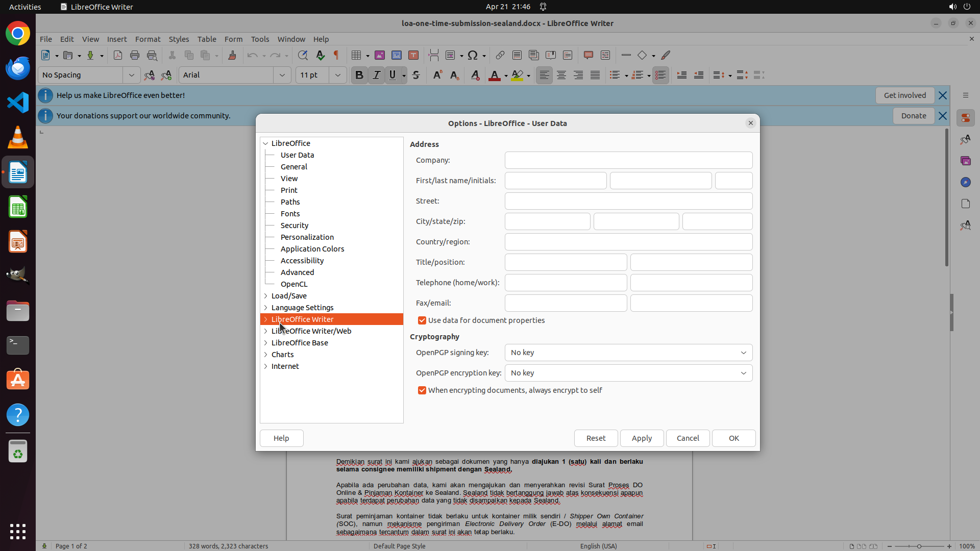
Task: Toggle Formatting Marks pilcrow icon
Action: pyautogui.click(x=336, y=55)
